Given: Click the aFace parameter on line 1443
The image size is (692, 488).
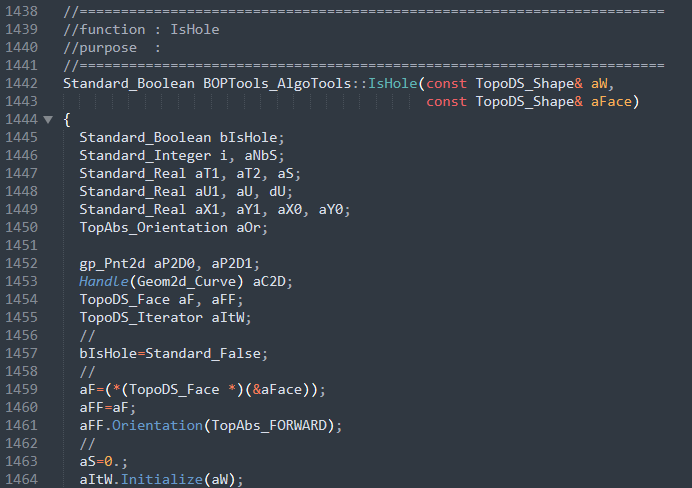Looking at the screenshot, I should pyautogui.click(x=615, y=101).
